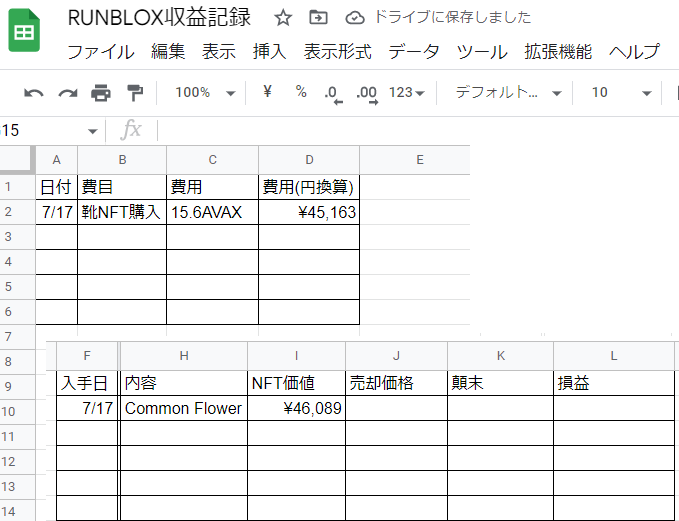The image size is (679, 521).
Task: Decrease decimal places
Action: pos(333,94)
